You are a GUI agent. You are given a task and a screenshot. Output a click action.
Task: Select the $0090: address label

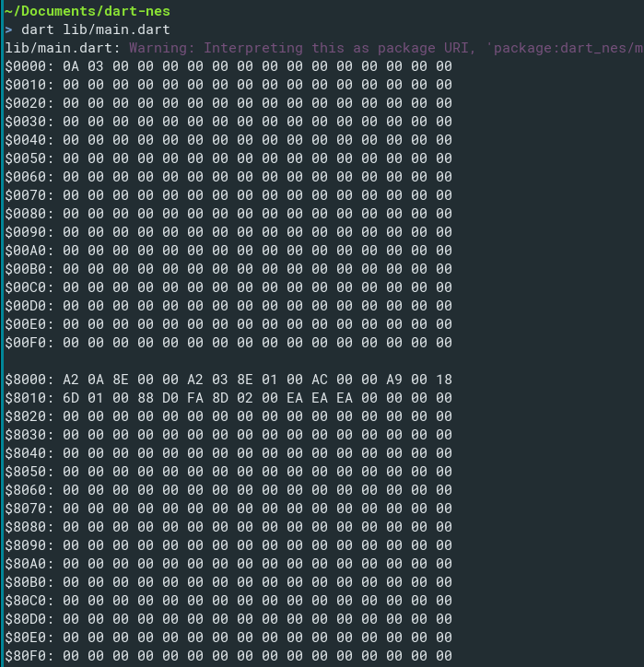click(x=29, y=232)
